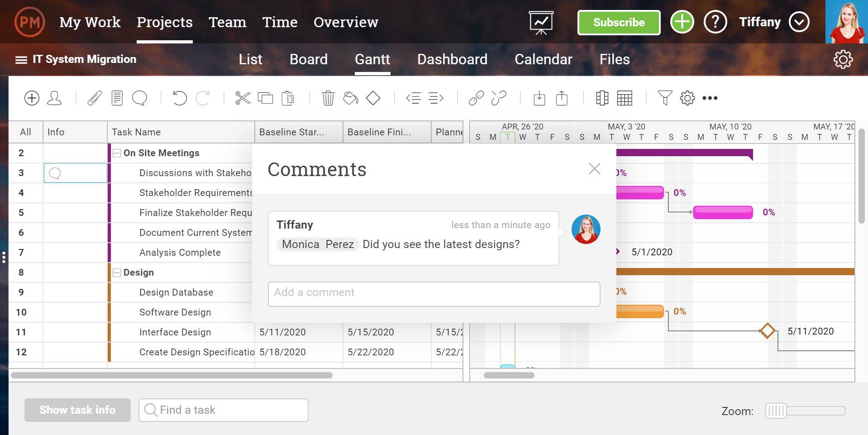Image resolution: width=868 pixels, height=435 pixels.
Task: Click the indent task icon
Action: point(436,98)
